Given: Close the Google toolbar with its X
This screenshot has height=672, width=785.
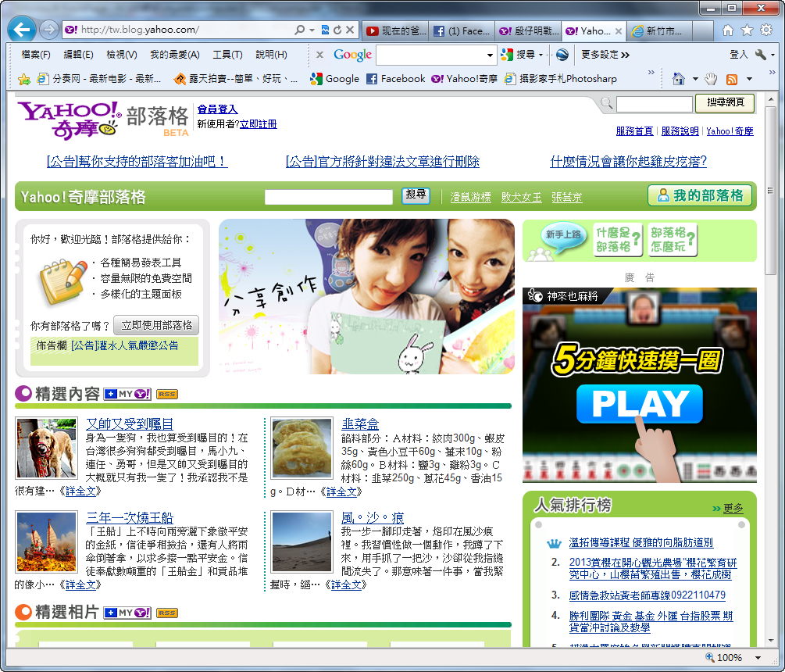Looking at the screenshot, I should coord(319,55).
